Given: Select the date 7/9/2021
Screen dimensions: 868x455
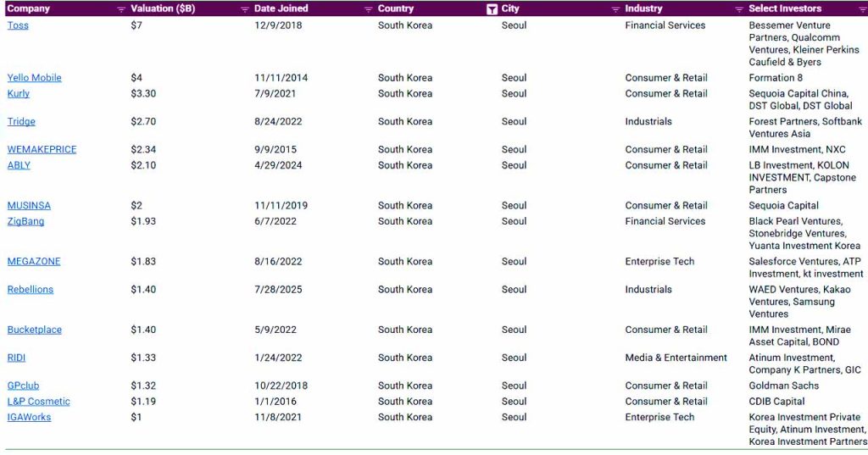Looking at the screenshot, I should pyautogui.click(x=275, y=93).
